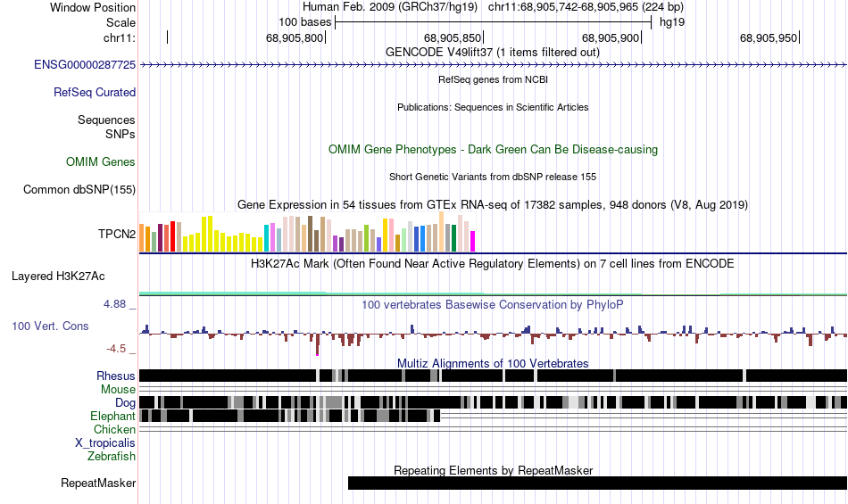Click the hg19 label beside the scale

[x=672, y=22]
